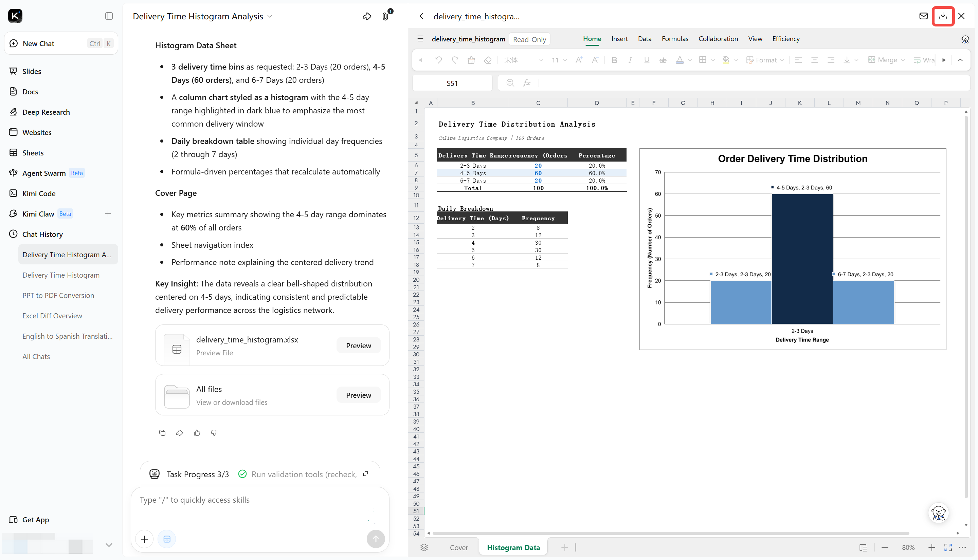Viewport: 978px width, 560px height.
Task: Share the Delivery Time Histogram chat
Action: (x=367, y=16)
